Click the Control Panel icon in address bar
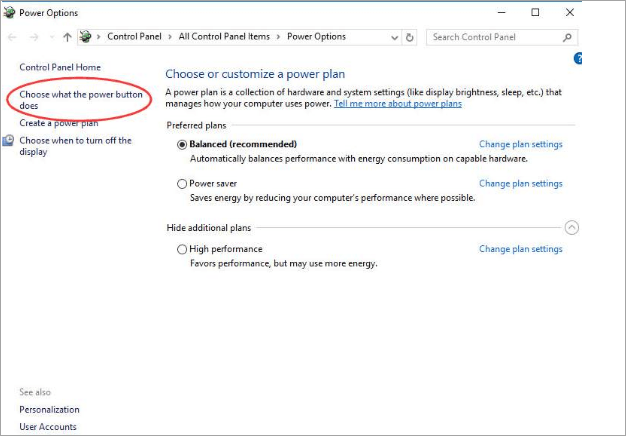This screenshot has width=626, height=436. (87, 37)
